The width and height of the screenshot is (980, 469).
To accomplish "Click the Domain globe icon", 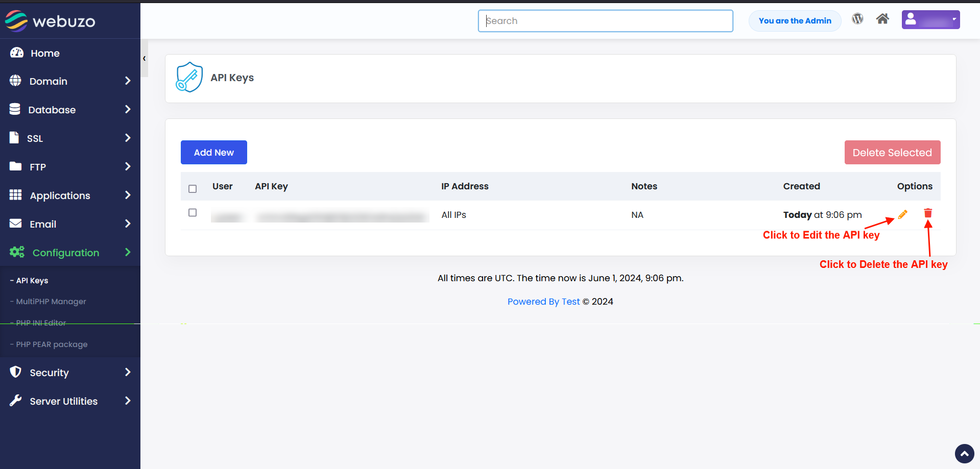I will pyautogui.click(x=15, y=81).
